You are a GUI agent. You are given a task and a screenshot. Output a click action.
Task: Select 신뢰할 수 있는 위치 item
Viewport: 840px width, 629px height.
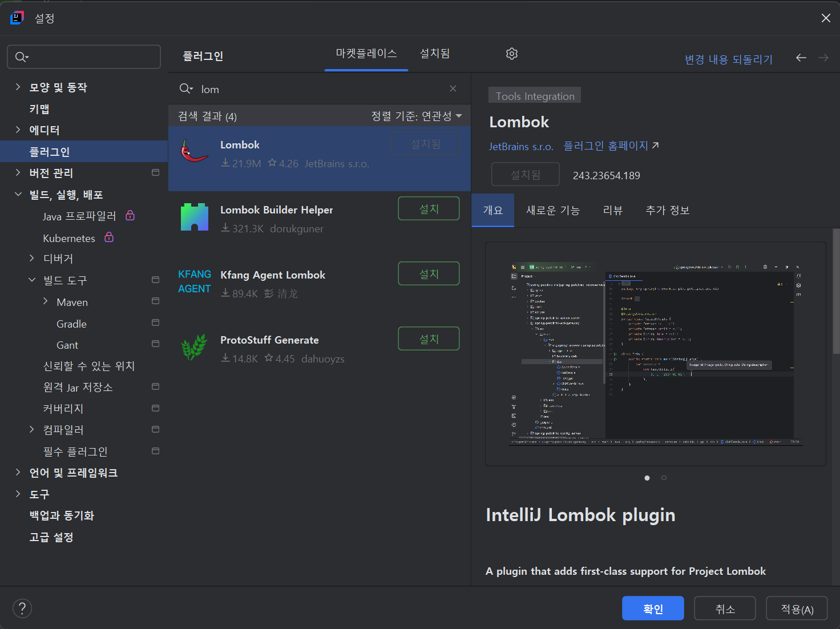pos(89,365)
